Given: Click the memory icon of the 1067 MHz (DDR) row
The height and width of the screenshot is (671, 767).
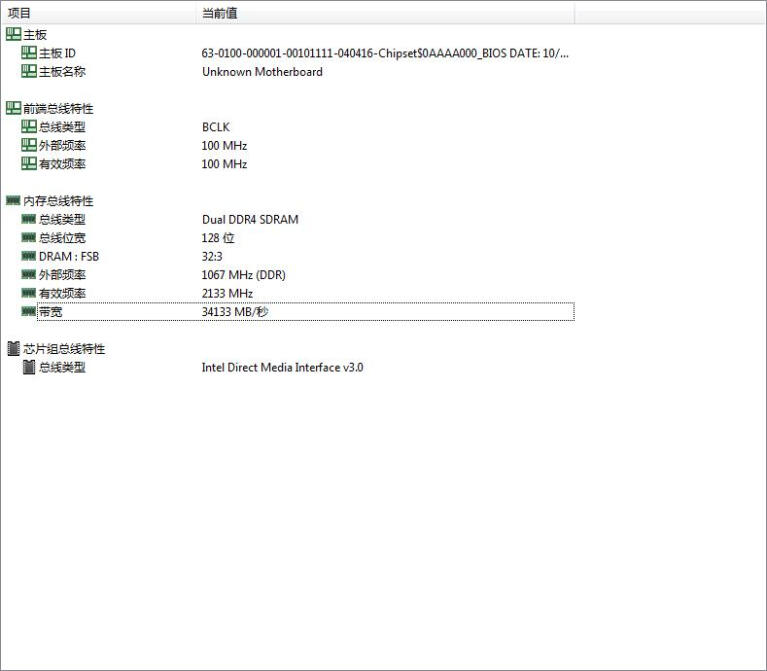Looking at the screenshot, I should [x=29, y=274].
